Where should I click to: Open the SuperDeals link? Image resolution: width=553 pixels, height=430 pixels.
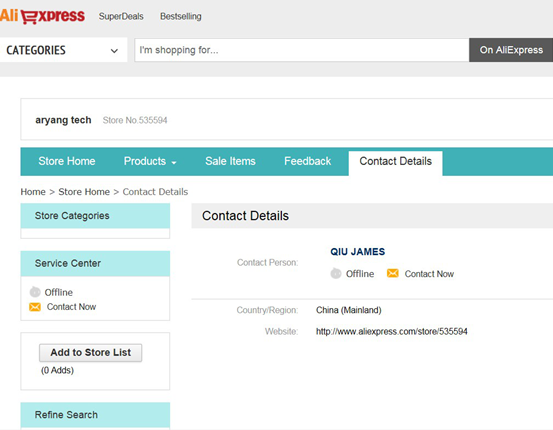tap(121, 16)
